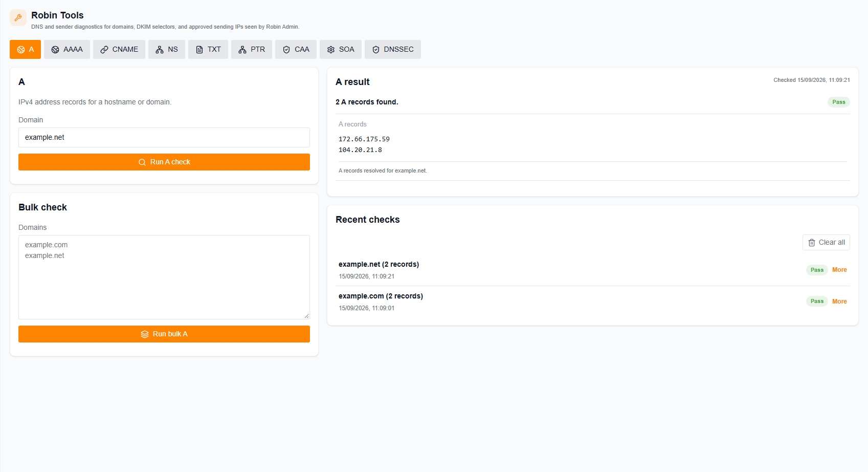Viewport: 868px width, 472px height.
Task: Click '2 A records found.' summary text
Action: pos(367,102)
